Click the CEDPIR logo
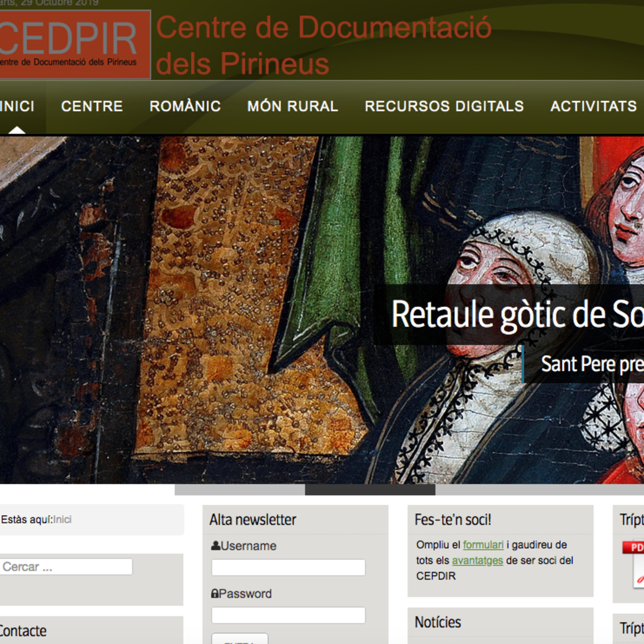The height and width of the screenshot is (644, 644). pos(75,44)
